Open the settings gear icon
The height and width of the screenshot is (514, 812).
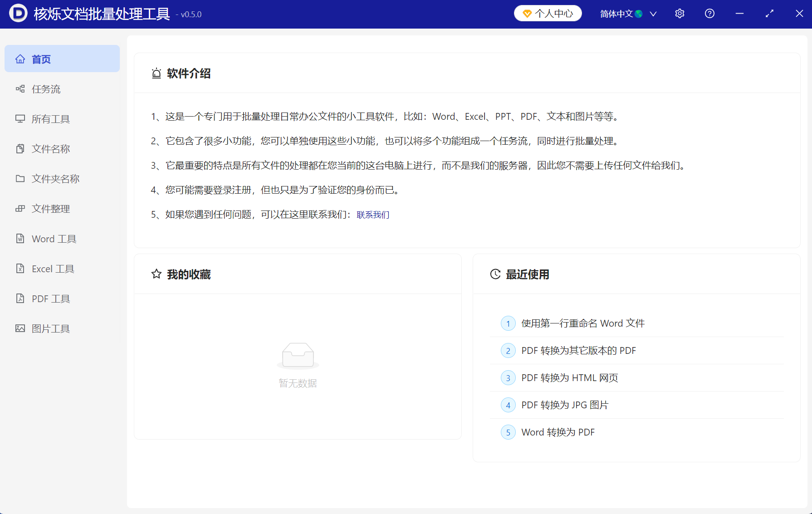pos(679,14)
